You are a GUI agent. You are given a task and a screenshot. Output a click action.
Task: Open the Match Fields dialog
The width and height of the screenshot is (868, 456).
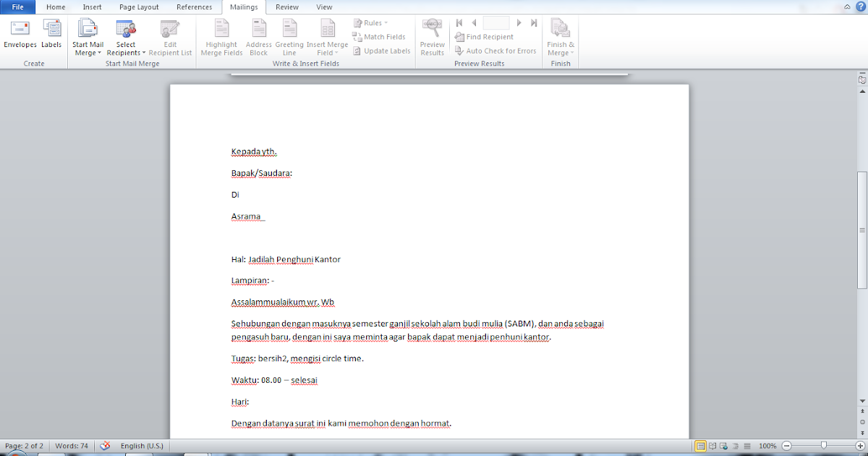pos(381,37)
